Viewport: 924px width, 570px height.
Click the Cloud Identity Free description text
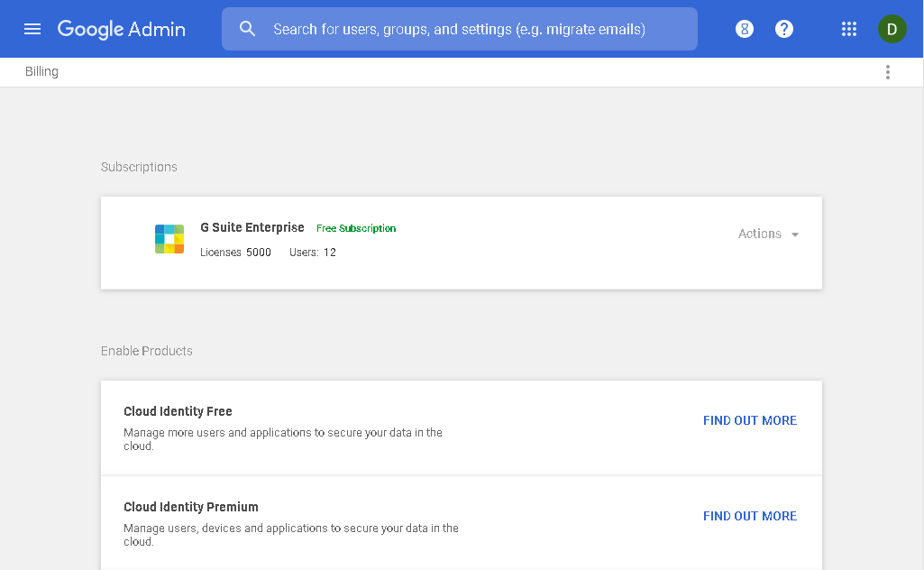[283, 439]
